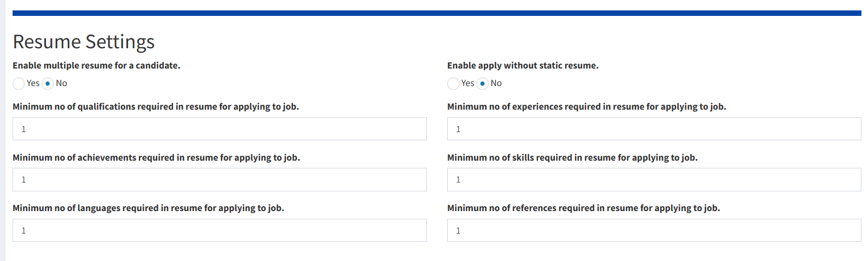Click the blue bar above Resume Settings
Image resolution: width=868 pixels, height=261 pixels.
(437, 13)
